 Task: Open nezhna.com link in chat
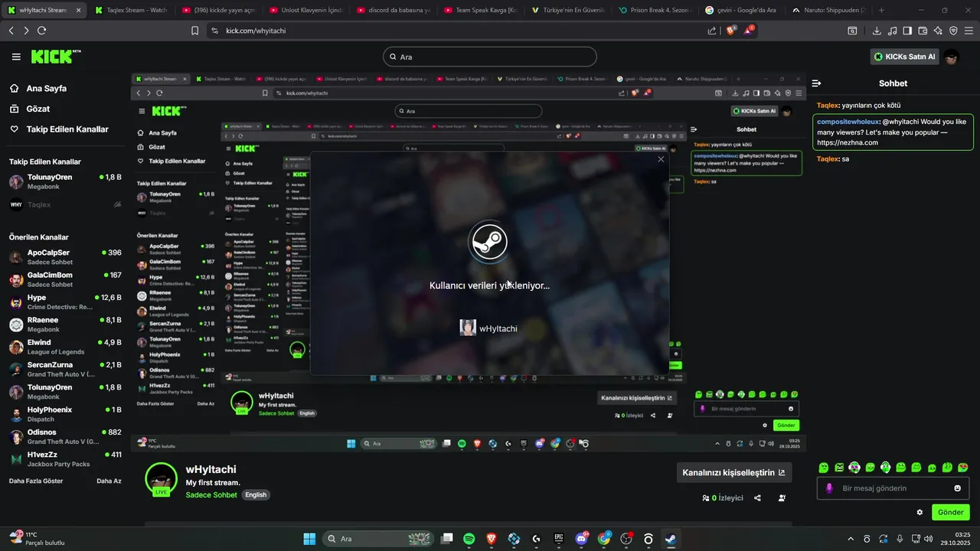click(848, 142)
